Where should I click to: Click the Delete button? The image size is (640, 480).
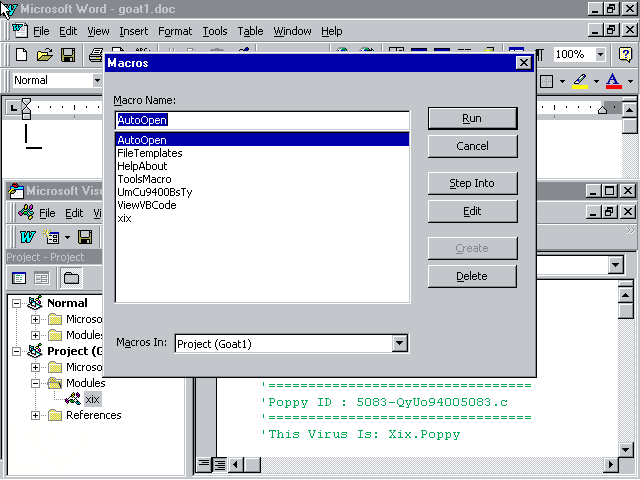(x=472, y=276)
